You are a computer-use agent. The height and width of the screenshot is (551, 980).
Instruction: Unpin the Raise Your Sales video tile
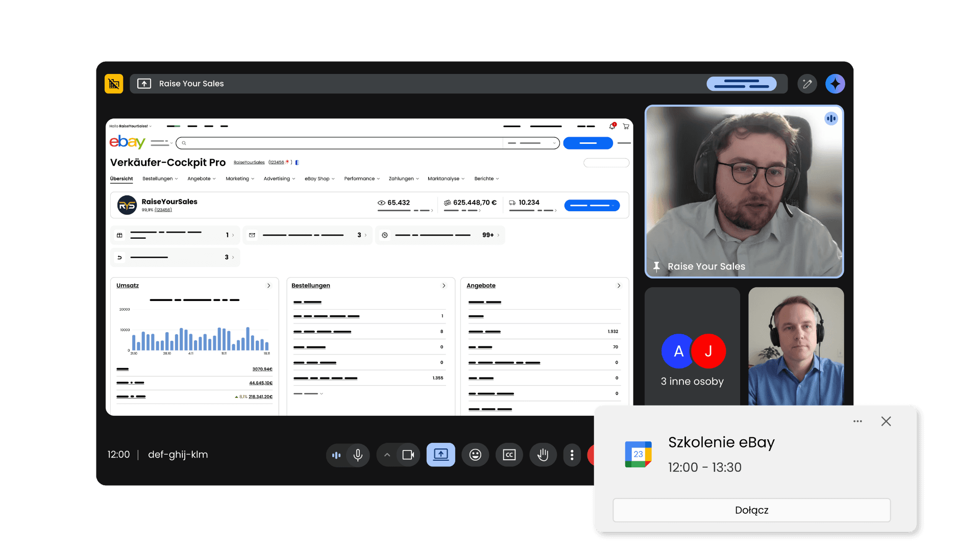[657, 266]
